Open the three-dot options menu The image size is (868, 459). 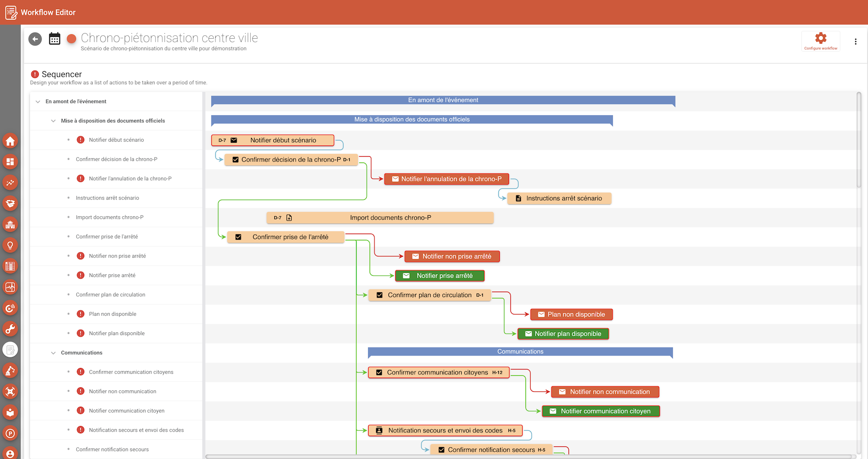[855, 42]
